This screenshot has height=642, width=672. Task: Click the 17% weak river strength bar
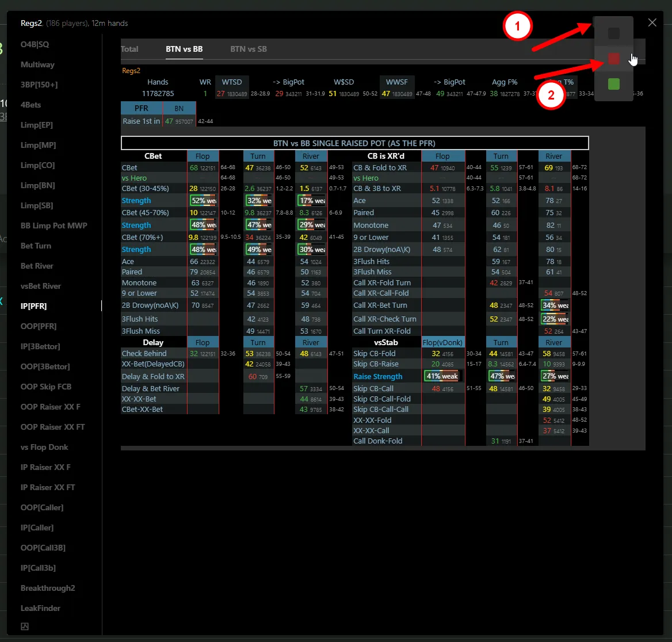tap(311, 201)
